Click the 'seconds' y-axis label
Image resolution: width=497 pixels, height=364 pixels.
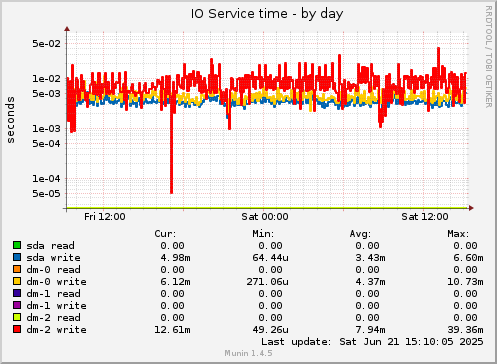[11, 120]
